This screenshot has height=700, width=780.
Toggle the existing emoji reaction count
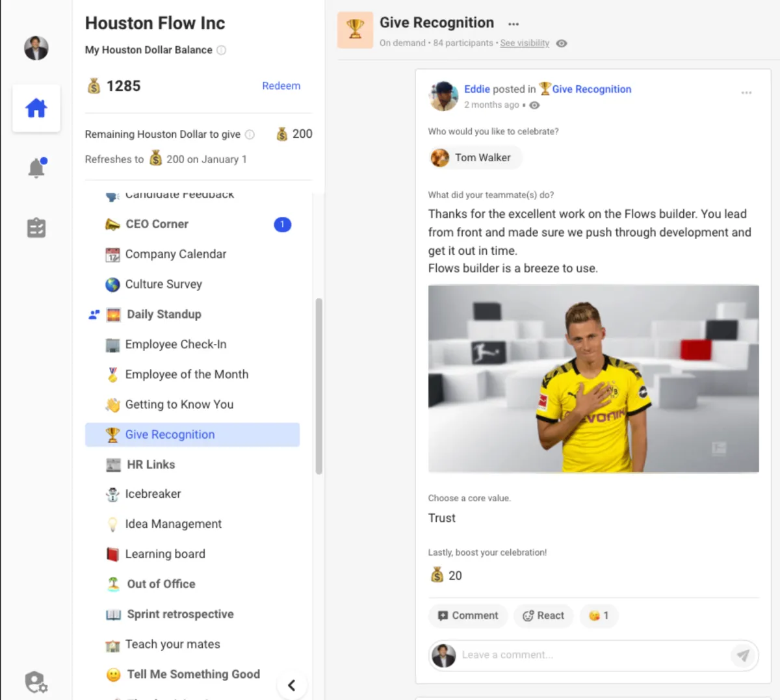point(599,616)
